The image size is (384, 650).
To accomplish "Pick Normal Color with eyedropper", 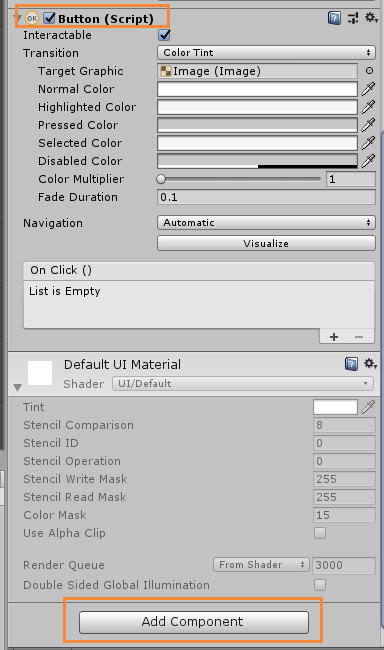I will pyautogui.click(x=368, y=89).
